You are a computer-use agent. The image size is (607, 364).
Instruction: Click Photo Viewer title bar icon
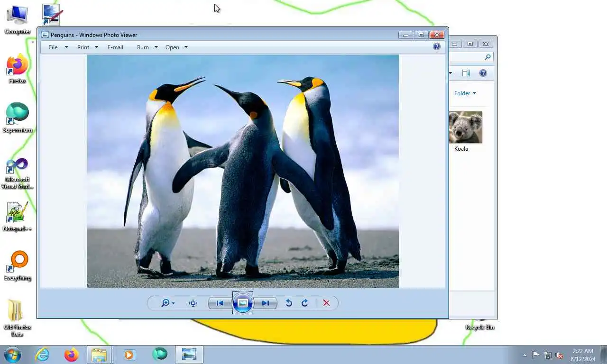point(45,35)
